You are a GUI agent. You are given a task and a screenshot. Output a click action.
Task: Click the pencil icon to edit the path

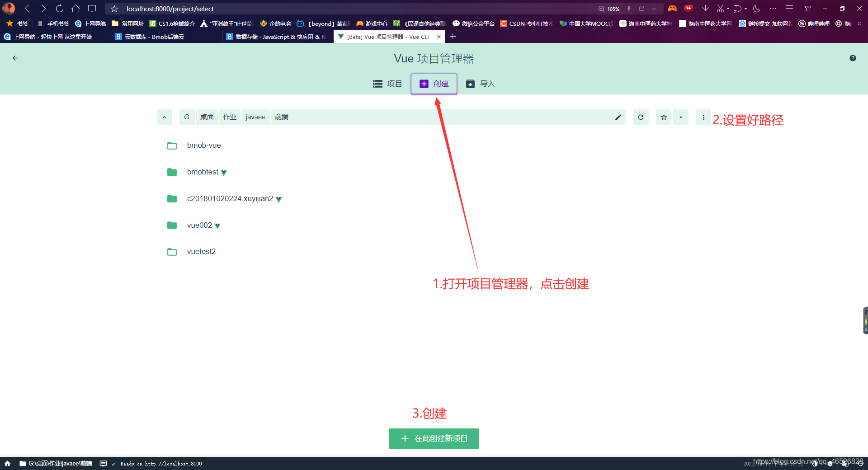[x=618, y=117]
